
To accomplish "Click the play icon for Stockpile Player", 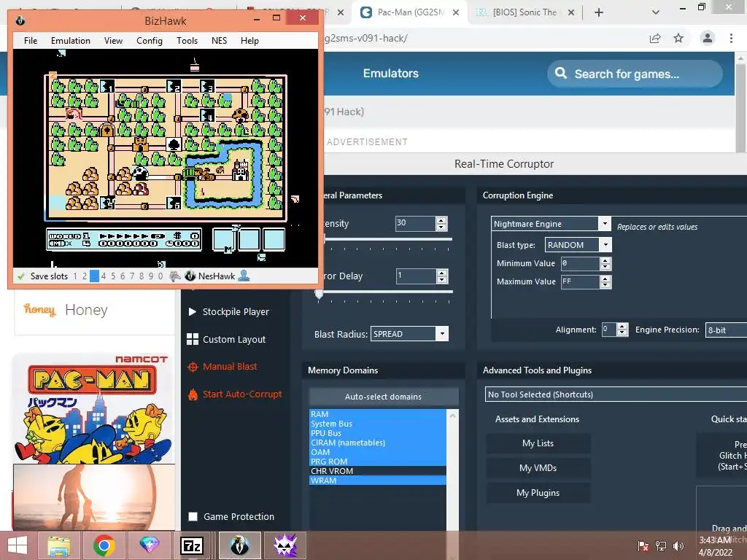I will pyautogui.click(x=193, y=312).
